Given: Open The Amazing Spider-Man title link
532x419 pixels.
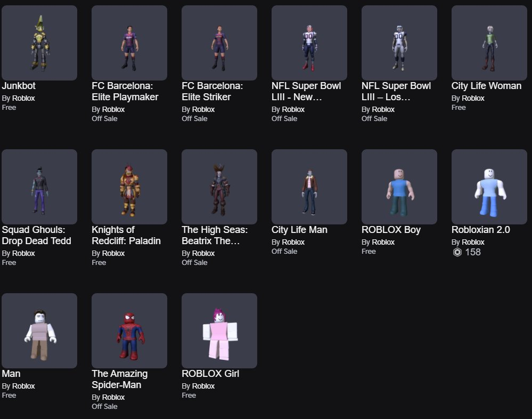Looking at the screenshot, I should (x=120, y=379).
